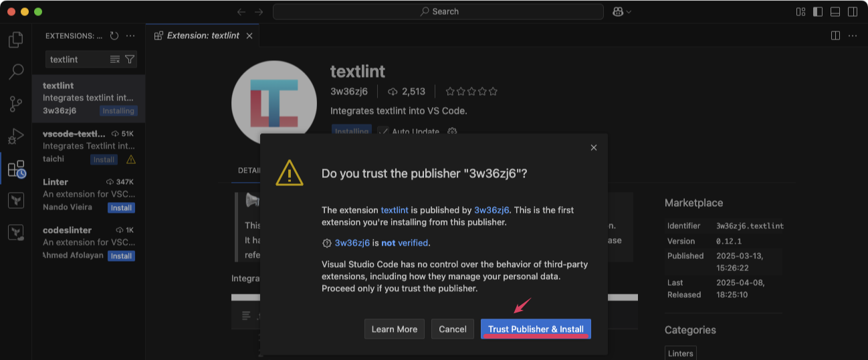Open the extension manage gear icon
The width and height of the screenshot is (868, 360).
tap(452, 132)
